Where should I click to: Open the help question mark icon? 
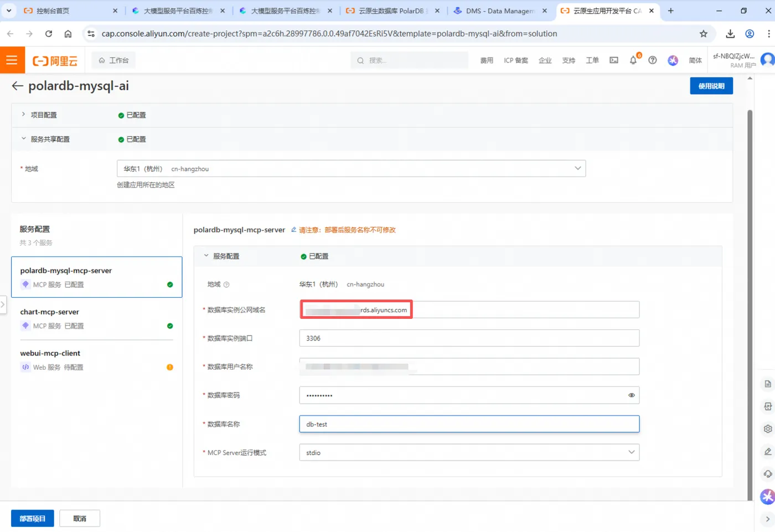(653, 60)
